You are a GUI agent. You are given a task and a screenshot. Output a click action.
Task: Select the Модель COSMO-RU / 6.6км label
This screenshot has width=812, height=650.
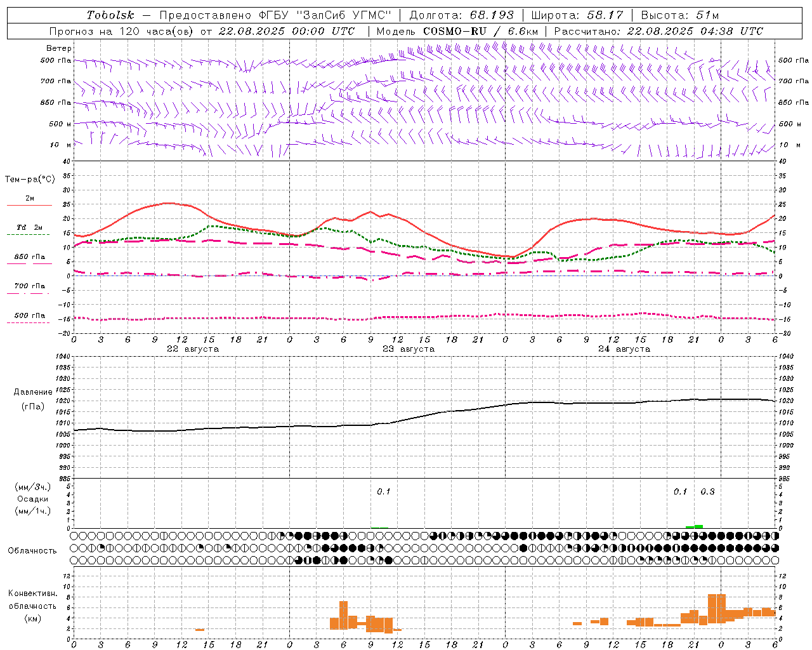pos(457,31)
